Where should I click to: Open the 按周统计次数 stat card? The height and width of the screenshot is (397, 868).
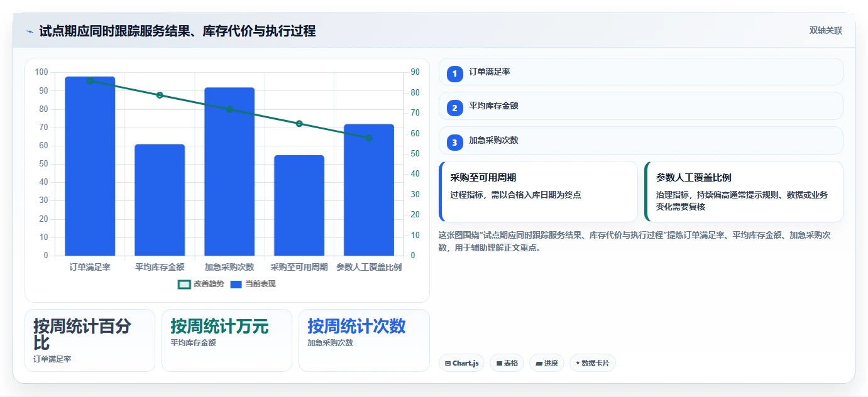click(364, 340)
